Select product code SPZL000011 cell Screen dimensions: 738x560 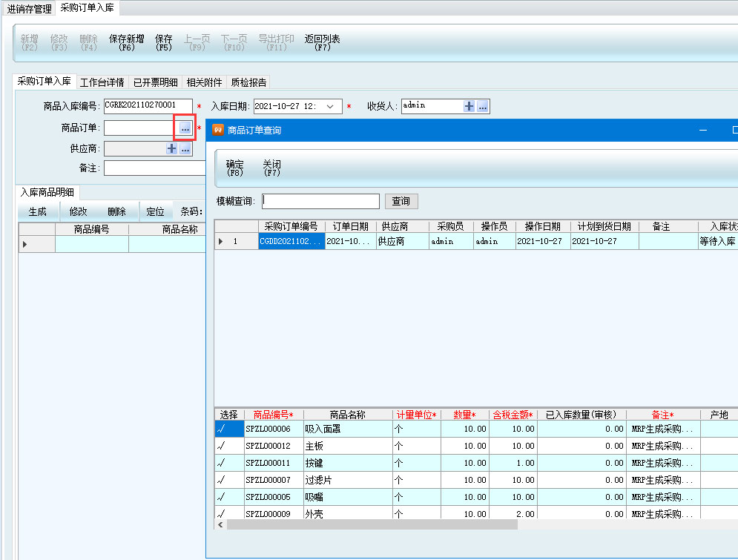click(x=274, y=463)
